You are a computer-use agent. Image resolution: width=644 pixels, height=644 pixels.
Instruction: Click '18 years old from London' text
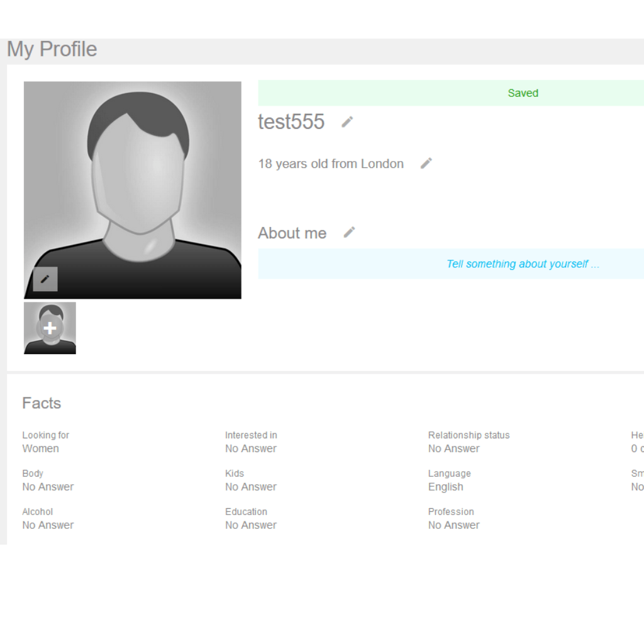coord(331,164)
